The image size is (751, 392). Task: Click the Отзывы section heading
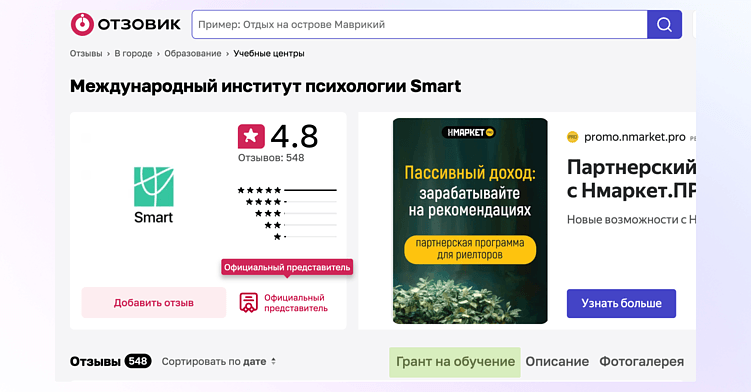tap(95, 361)
